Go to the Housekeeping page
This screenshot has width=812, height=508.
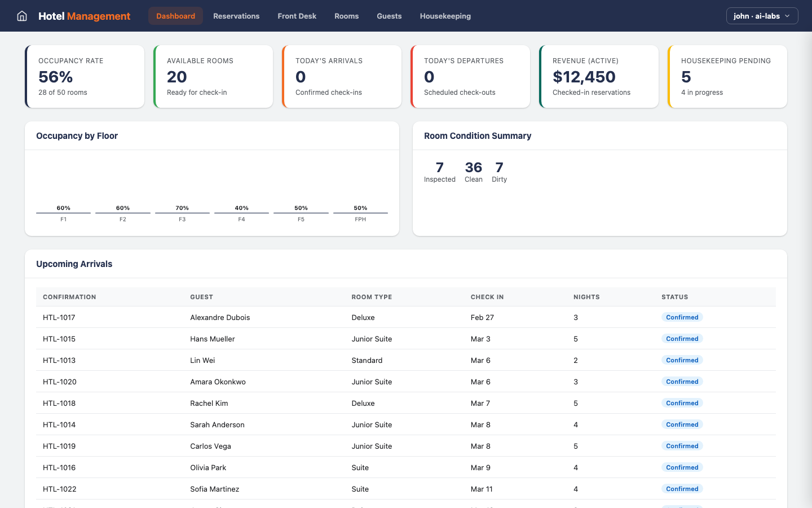pos(445,16)
